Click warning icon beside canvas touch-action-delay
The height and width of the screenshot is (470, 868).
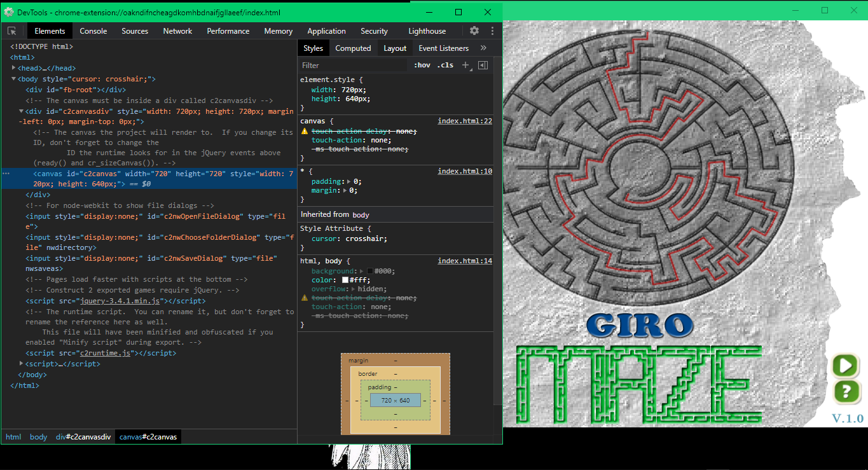305,131
